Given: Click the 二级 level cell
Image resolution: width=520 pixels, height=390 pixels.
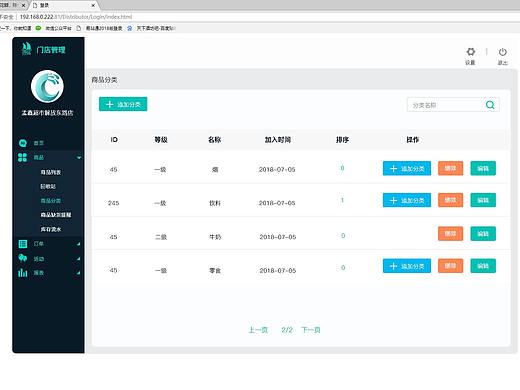Looking at the screenshot, I should click(161, 237).
